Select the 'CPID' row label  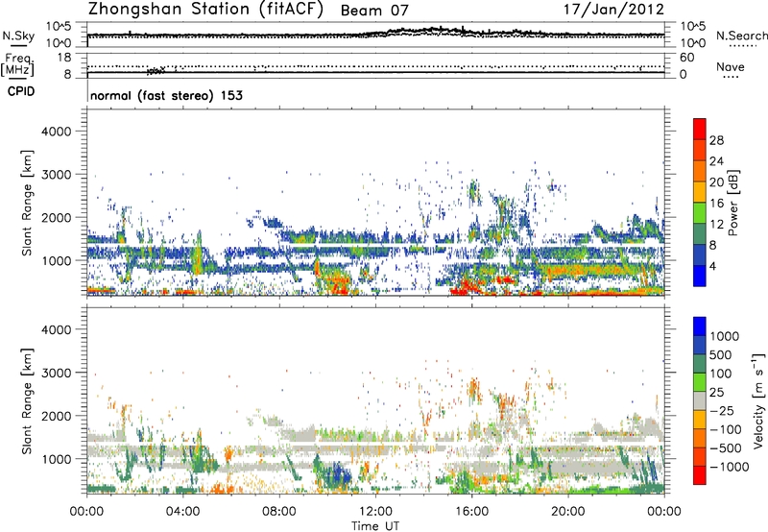(x=21, y=91)
